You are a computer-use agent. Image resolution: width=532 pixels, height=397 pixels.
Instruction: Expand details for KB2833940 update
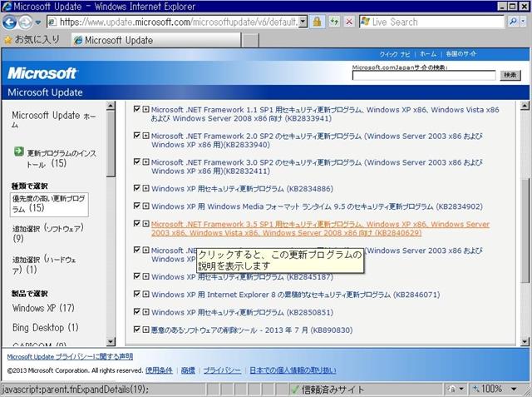click(x=145, y=136)
